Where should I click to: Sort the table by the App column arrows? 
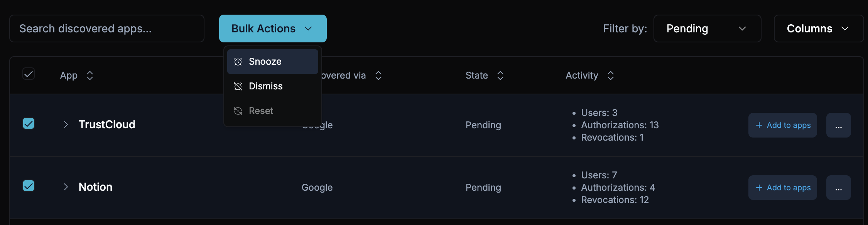tap(90, 75)
